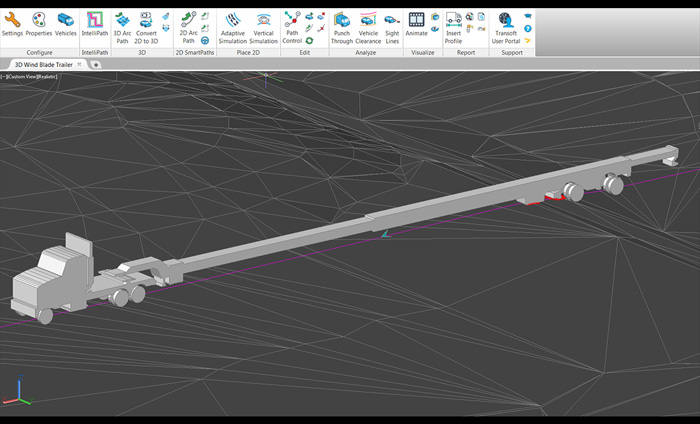Close the 3D Wind Blade Trailer tab
This screenshot has width=700, height=424.
(81, 64)
